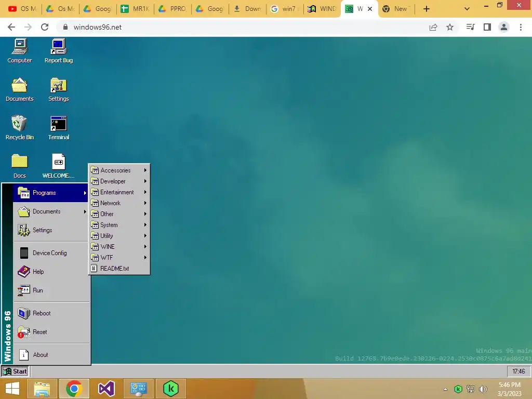532x399 pixels.
Task: Expand the WINE submenu
Action: click(119, 246)
